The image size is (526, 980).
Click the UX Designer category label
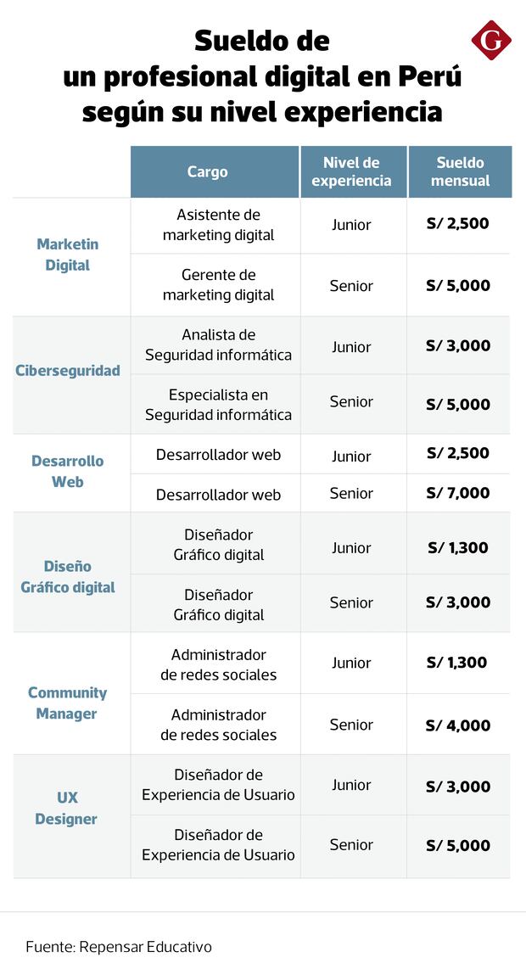point(68,809)
